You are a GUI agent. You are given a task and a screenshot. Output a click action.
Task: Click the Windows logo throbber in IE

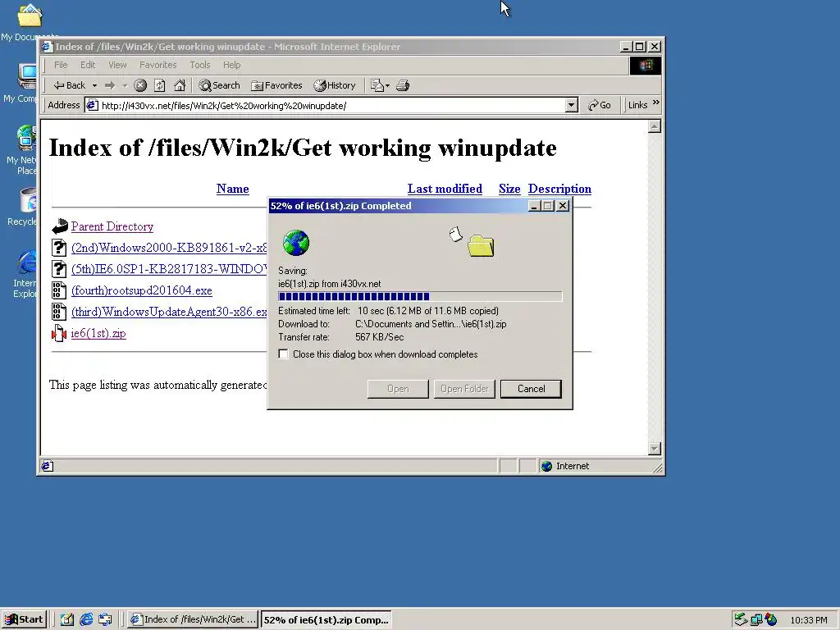point(646,66)
